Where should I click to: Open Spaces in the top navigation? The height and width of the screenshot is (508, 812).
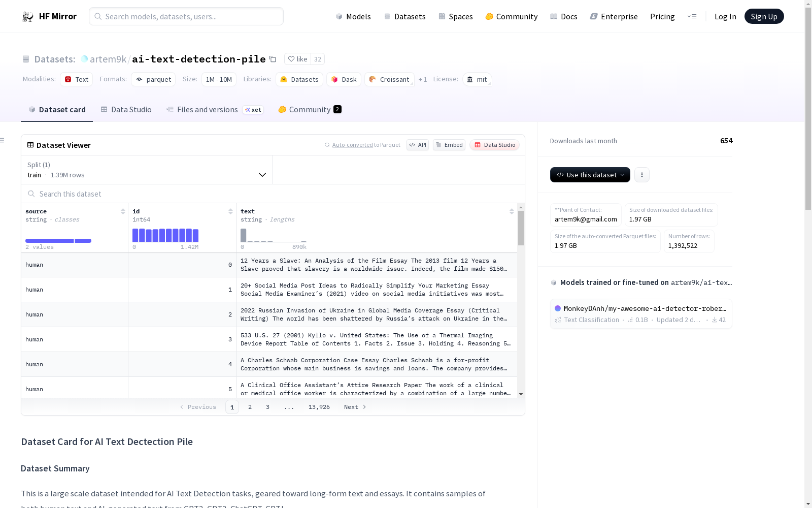pyautogui.click(x=456, y=17)
